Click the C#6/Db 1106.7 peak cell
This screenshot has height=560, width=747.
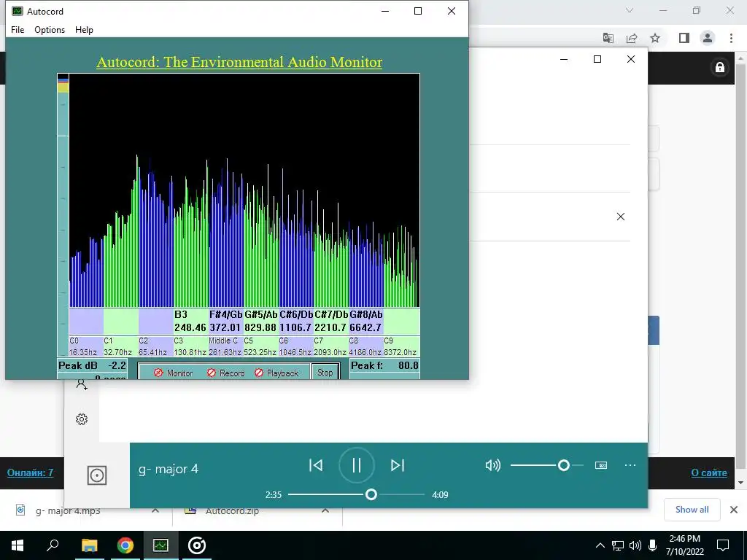click(x=296, y=321)
